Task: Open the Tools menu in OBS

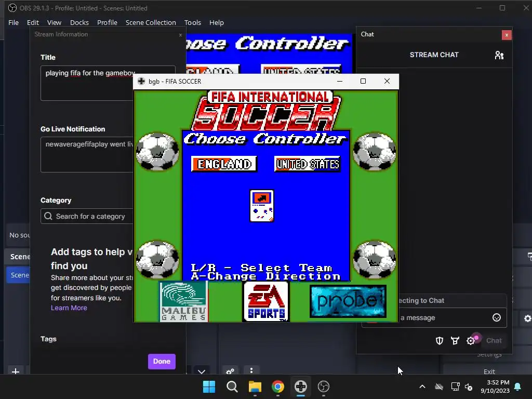Action: [x=193, y=22]
